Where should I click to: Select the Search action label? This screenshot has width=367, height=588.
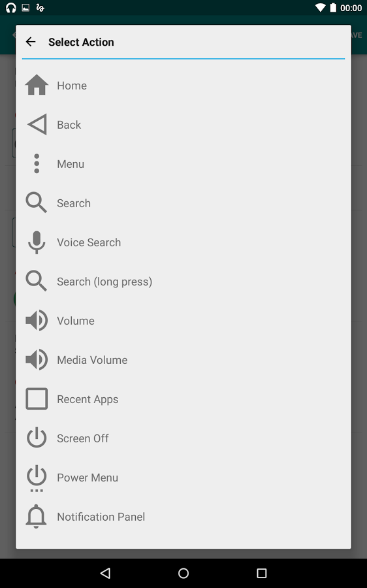[74, 203]
